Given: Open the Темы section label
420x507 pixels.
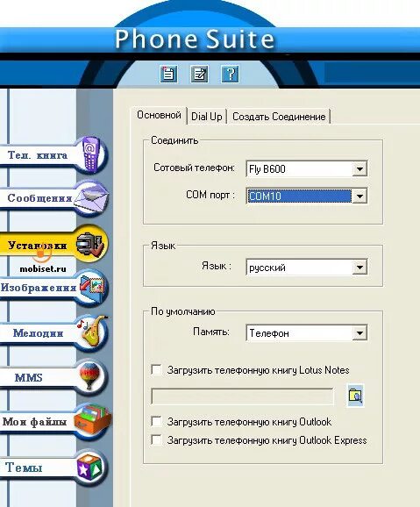Looking at the screenshot, I should [24, 468].
